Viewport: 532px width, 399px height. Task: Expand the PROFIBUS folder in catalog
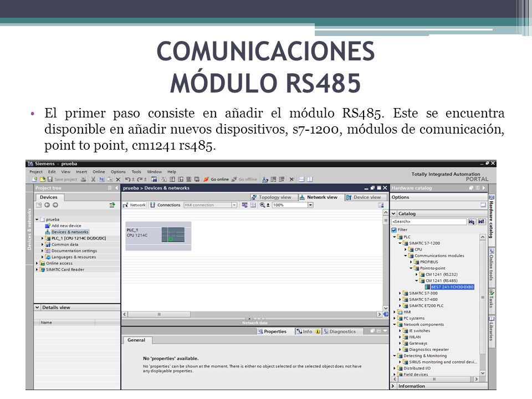(411, 262)
